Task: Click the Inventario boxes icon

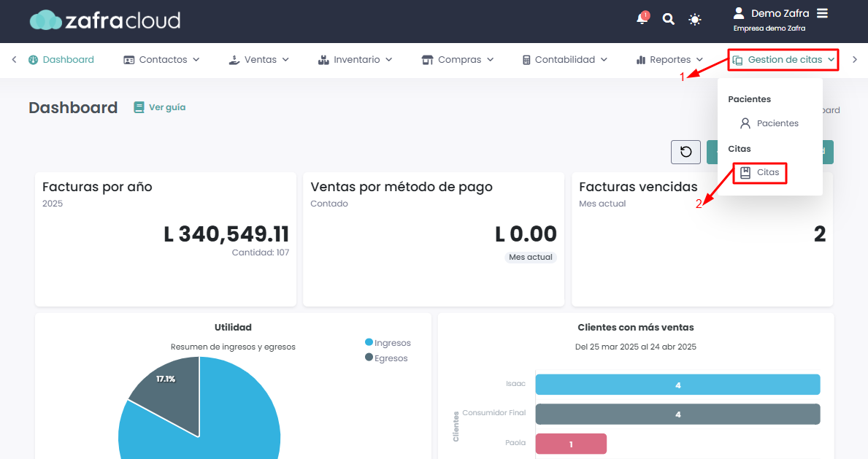Action: click(323, 60)
